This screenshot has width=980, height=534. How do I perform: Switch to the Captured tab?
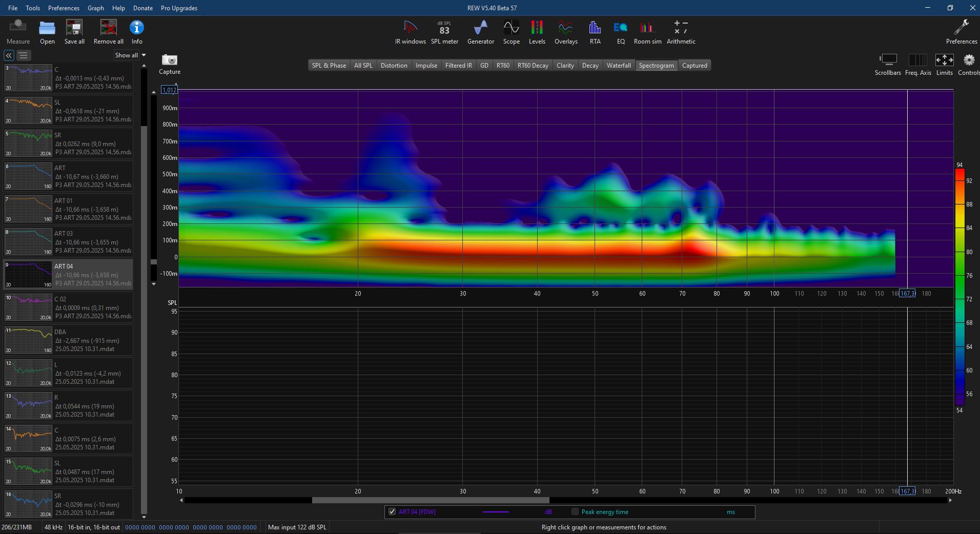click(695, 66)
